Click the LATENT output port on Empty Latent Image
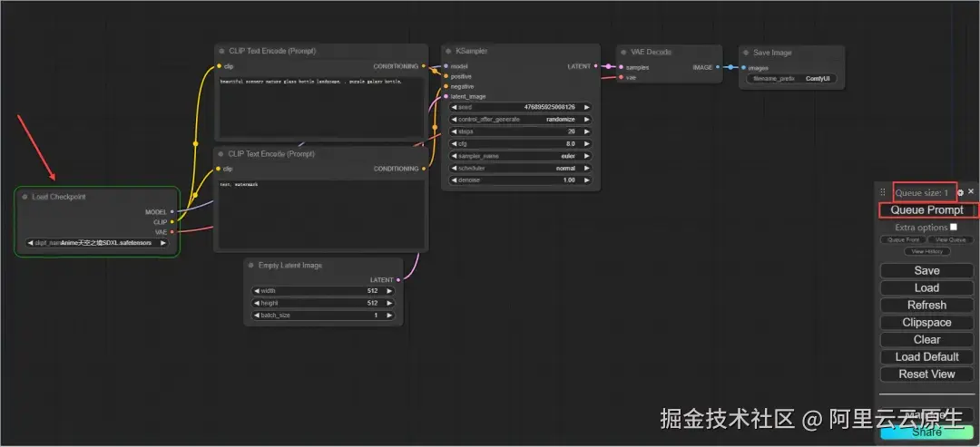980x447 pixels. pos(398,279)
